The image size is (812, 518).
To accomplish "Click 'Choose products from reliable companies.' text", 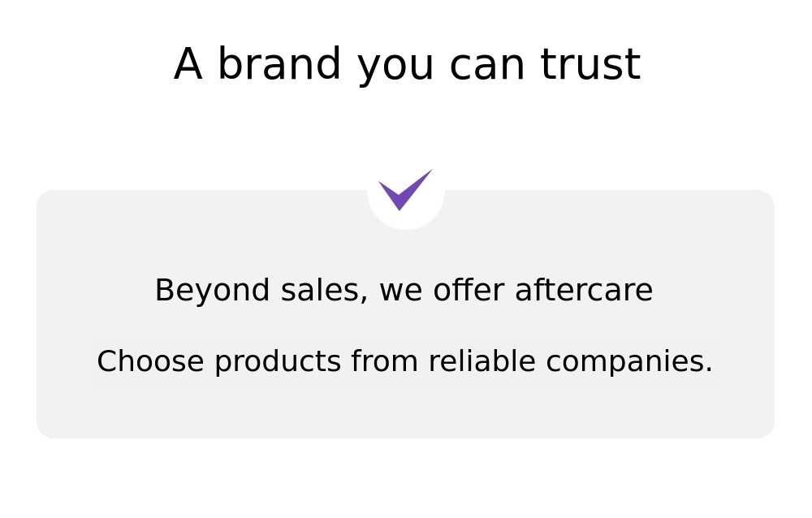I will 405,361.
